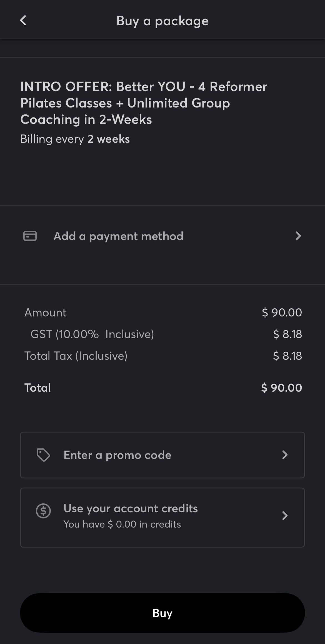Expand the payment method chevron
This screenshot has height=644, width=325.
[298, 236]
